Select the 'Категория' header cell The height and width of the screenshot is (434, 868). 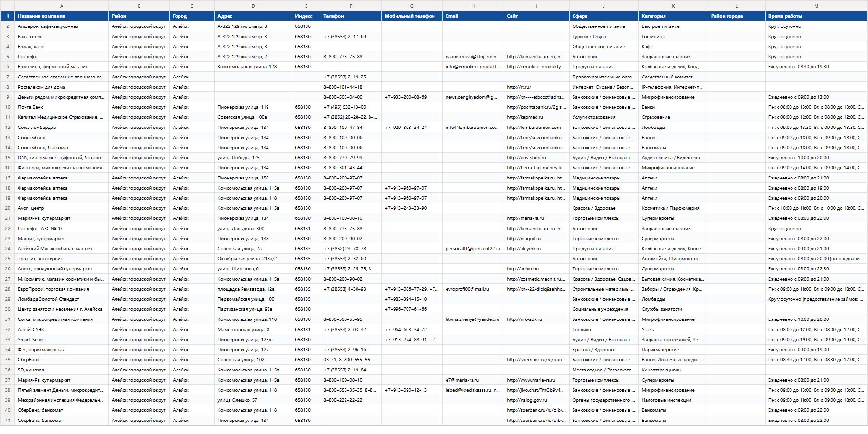point(673,16)
